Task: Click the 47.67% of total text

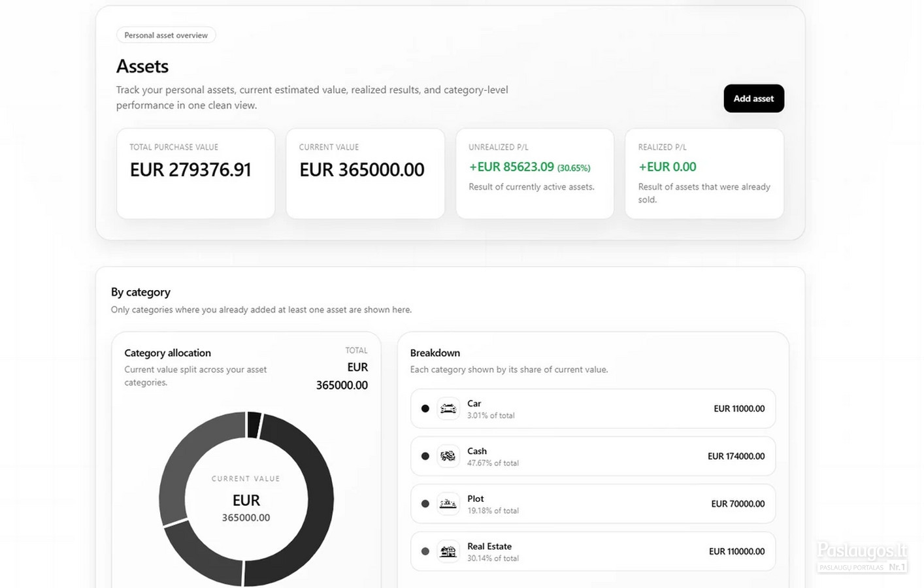Action: click(493, 463)
